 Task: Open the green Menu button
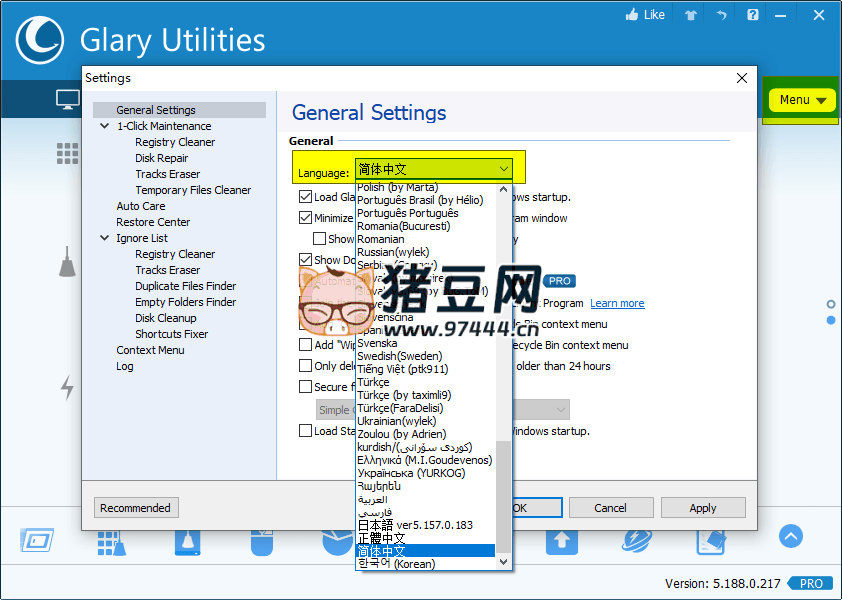click(x=801, y=99)
